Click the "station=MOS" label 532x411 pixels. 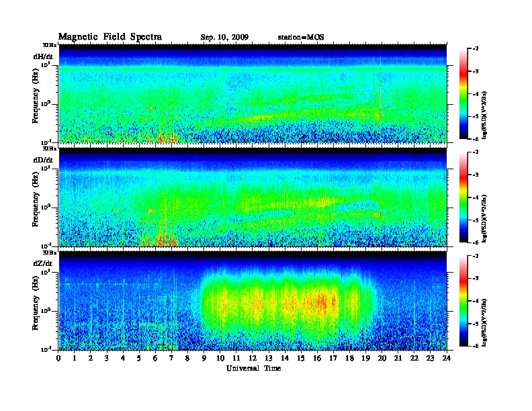[301, 38]
